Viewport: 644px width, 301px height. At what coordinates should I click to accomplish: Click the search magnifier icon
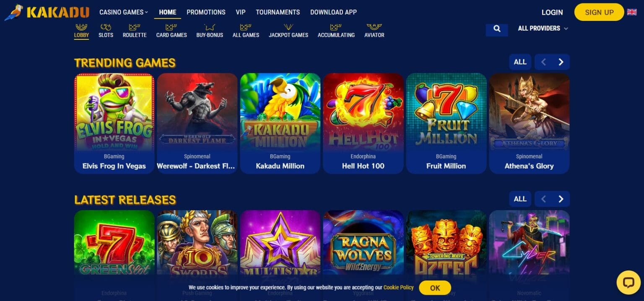(x=497, y=28)
